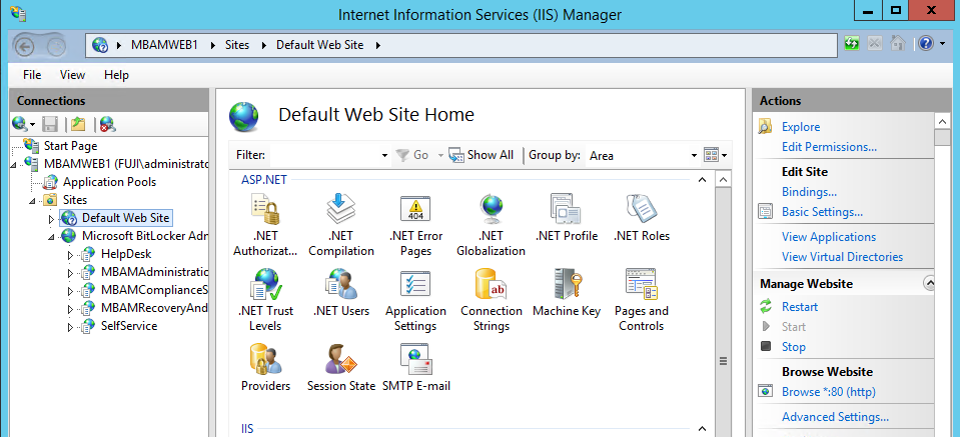Click Browse *:80 (http) link

click(828, 392)
